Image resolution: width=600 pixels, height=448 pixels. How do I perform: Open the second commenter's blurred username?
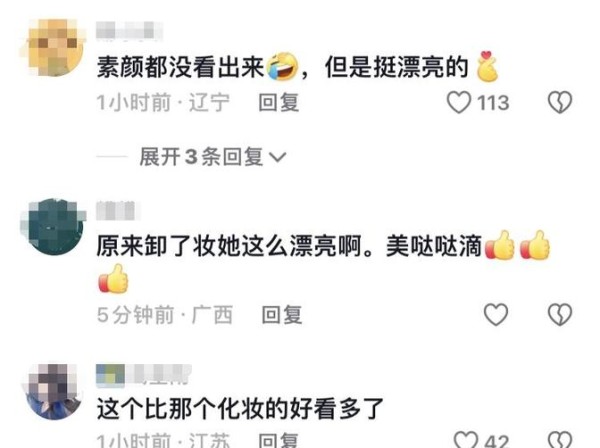(118, 210)
